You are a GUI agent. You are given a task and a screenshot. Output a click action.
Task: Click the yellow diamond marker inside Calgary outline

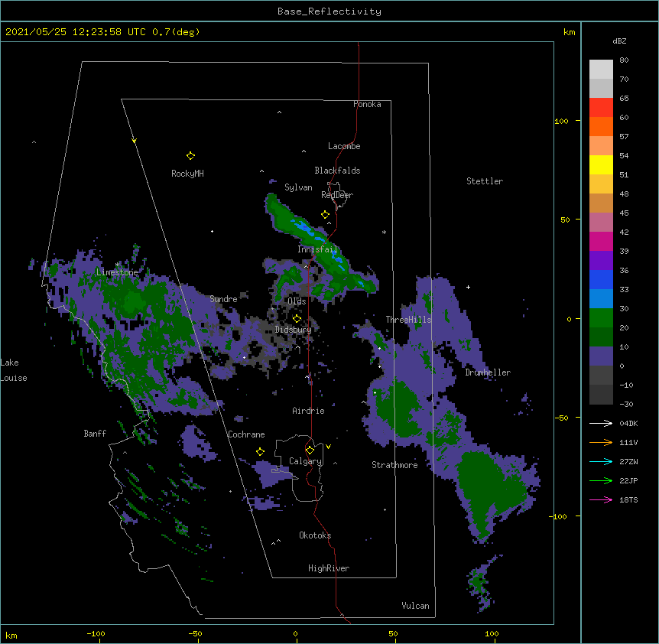point(310,450)
